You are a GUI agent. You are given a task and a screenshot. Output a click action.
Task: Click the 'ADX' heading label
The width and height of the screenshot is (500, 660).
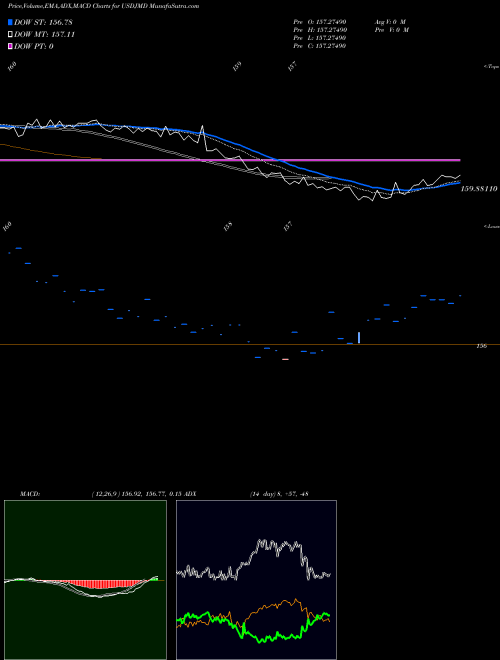[189, 494]
